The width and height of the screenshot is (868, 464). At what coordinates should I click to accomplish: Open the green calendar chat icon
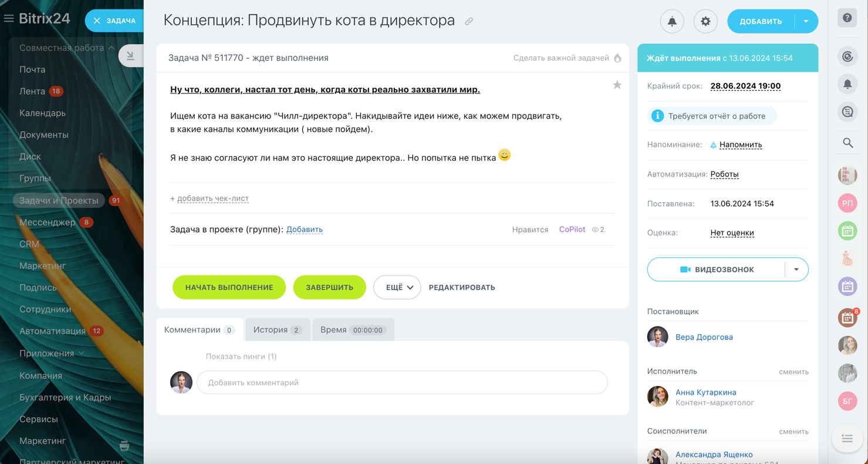(x=847, y=231)
